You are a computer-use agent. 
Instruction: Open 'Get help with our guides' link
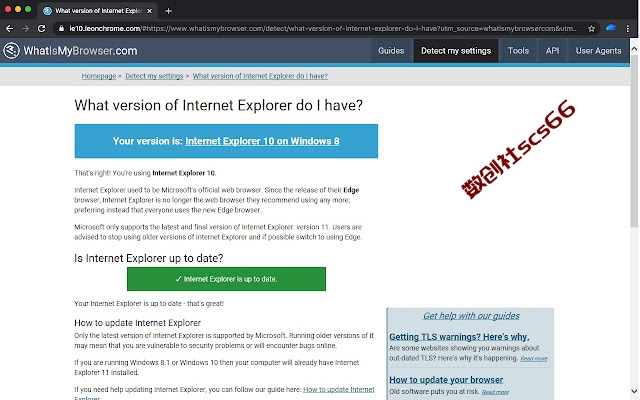(x=471, y=316)
